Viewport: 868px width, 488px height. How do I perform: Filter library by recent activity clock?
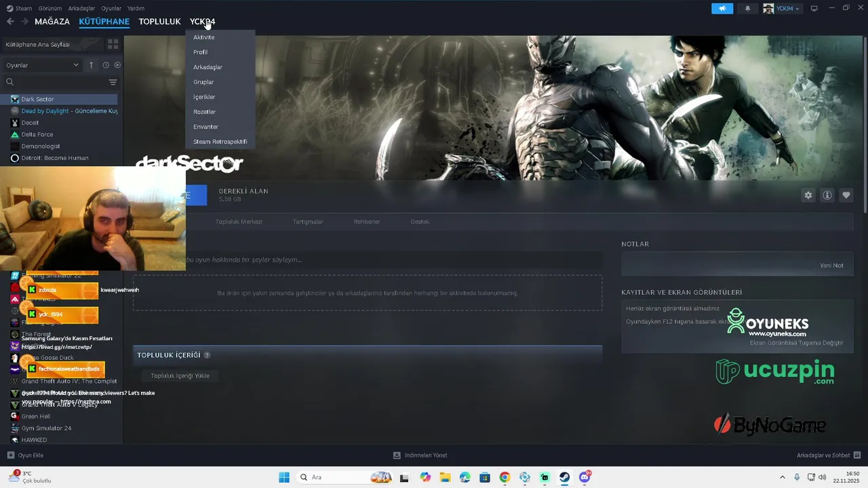(106, 65)
